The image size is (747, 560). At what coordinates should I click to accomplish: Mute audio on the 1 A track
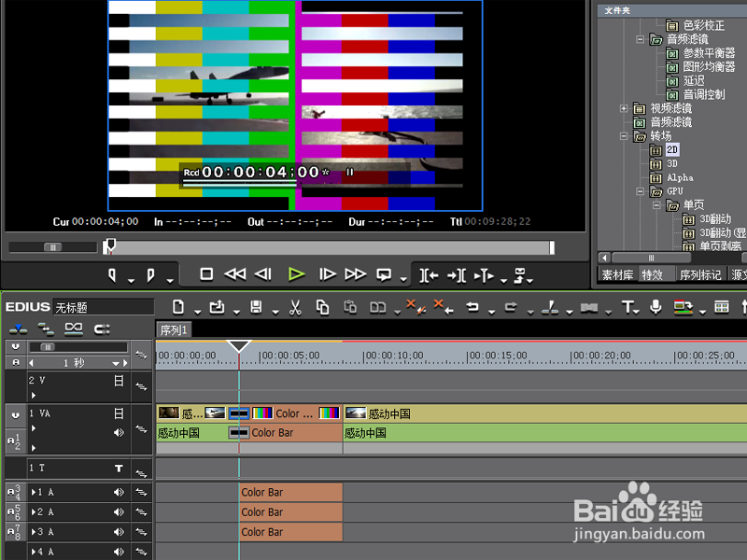point(119,492)
